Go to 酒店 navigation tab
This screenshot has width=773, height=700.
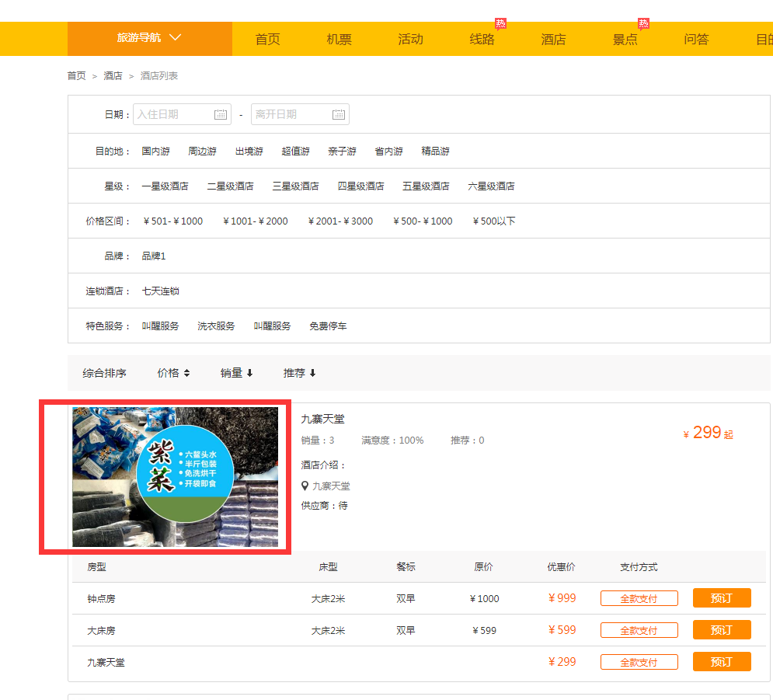coord(553,39)
